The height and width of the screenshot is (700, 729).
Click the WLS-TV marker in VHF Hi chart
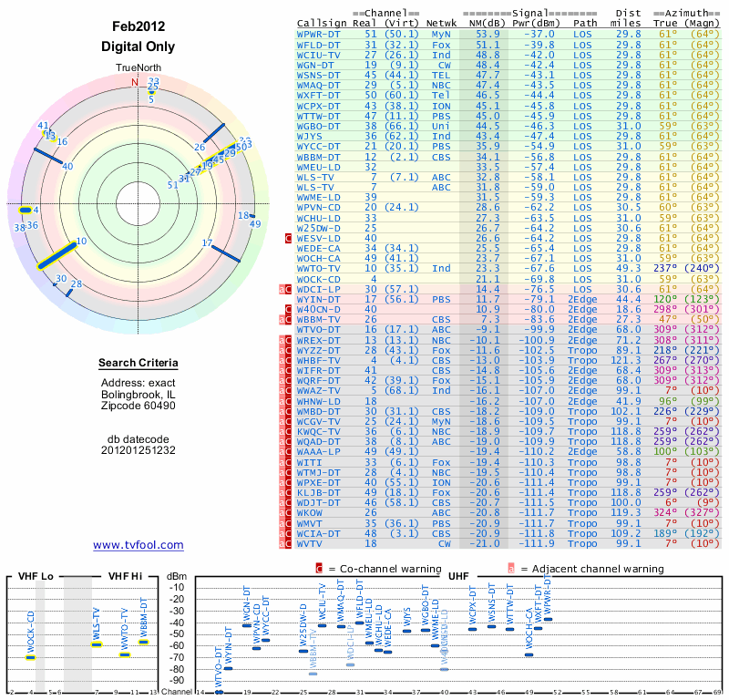coord(97,644)
